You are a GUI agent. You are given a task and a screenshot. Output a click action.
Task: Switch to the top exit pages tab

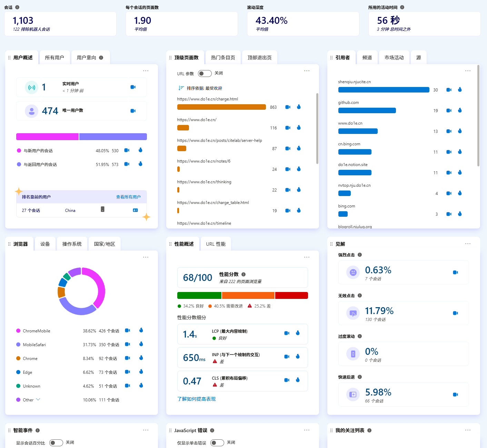[259, 58]
